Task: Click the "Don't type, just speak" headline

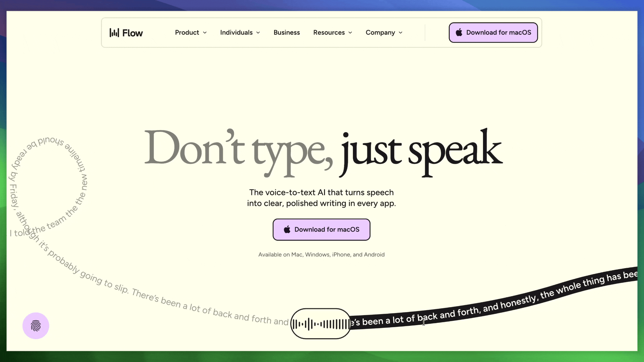Action: [x=323, y=153]
